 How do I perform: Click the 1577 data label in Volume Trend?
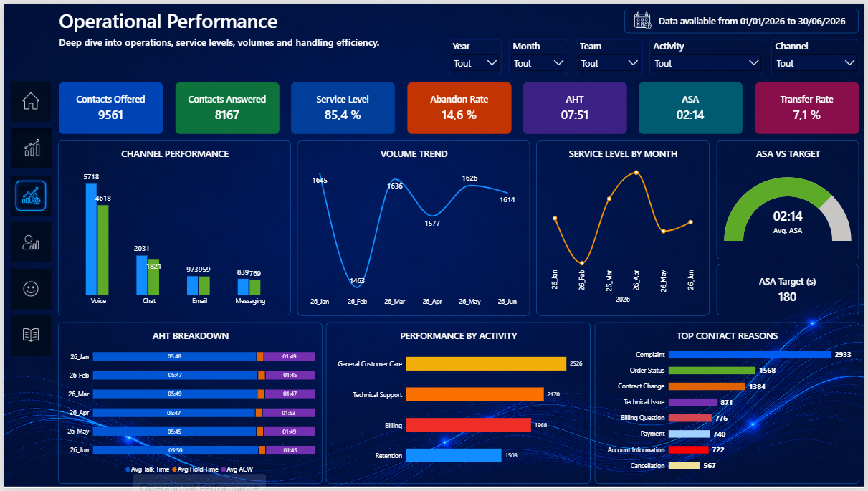click(x=432, y=224)
